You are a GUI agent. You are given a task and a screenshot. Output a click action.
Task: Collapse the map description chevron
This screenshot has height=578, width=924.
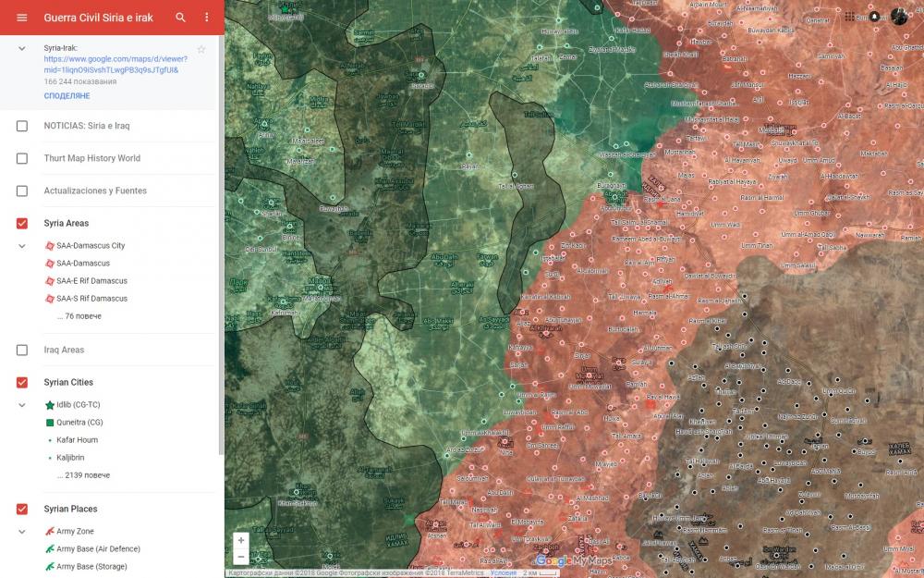coord(22,48)
